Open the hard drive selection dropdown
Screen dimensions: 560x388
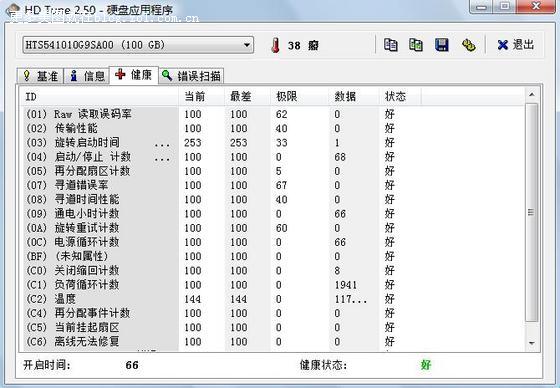tap(138, 45)
